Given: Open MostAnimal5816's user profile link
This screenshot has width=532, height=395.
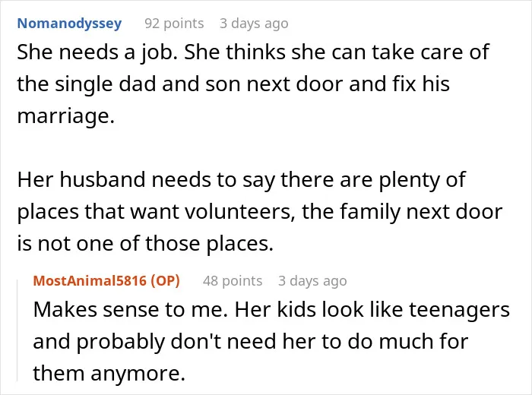Looking at the screenshot, I should [x=90, y=281].
